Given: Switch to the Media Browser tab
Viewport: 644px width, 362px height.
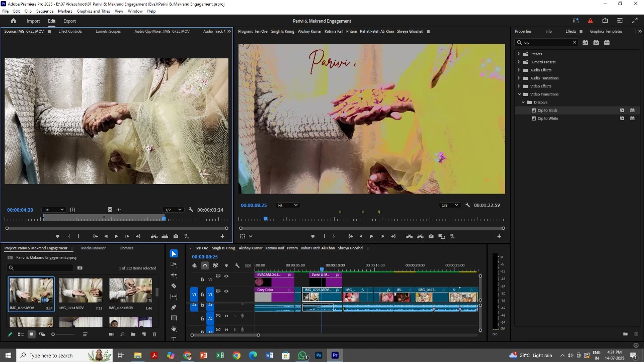Looking at the screenshot, I should pyautogui.click(x=94, y=248).
